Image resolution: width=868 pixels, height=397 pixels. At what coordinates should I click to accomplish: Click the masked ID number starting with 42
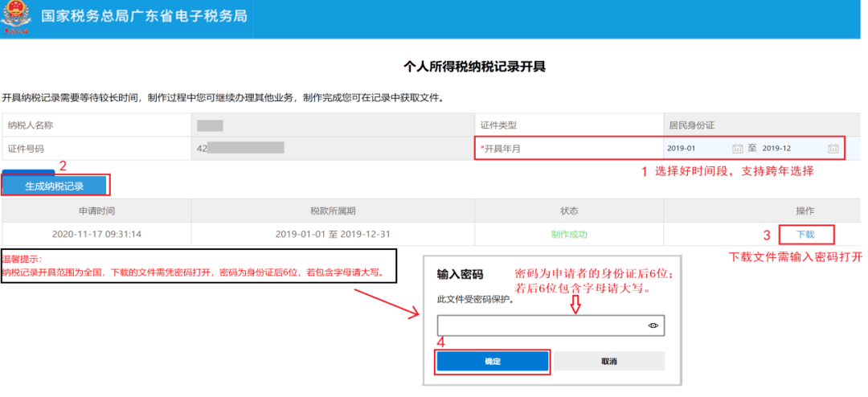[x=240, y=148]
